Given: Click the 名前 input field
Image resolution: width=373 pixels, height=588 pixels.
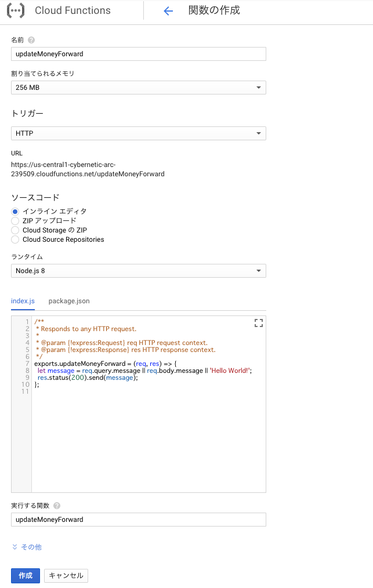Looking at the screenshot, I should pos(138,53).
